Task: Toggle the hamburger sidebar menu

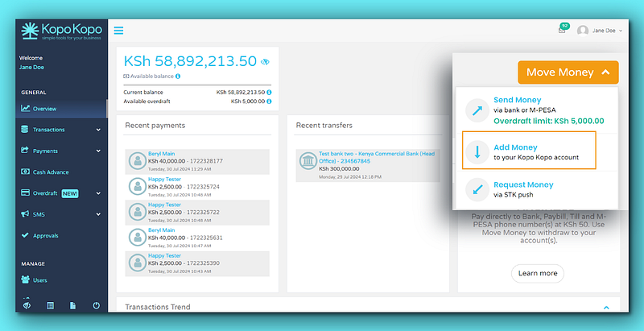Action: 118,31
